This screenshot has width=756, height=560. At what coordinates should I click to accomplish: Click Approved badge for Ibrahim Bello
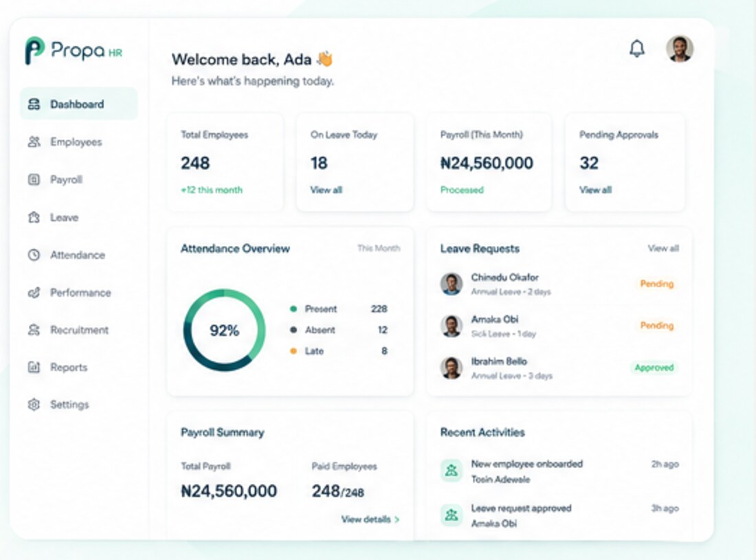[x=654, y=367]
